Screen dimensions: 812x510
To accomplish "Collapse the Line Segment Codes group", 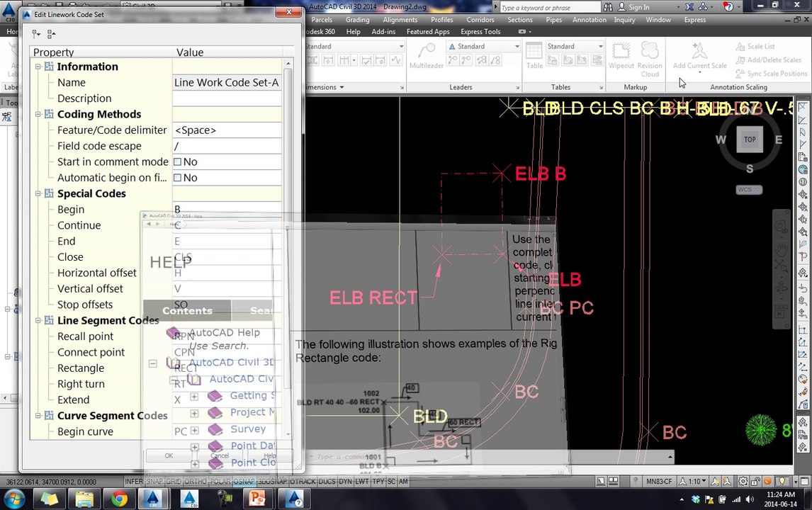I will 38,320.
